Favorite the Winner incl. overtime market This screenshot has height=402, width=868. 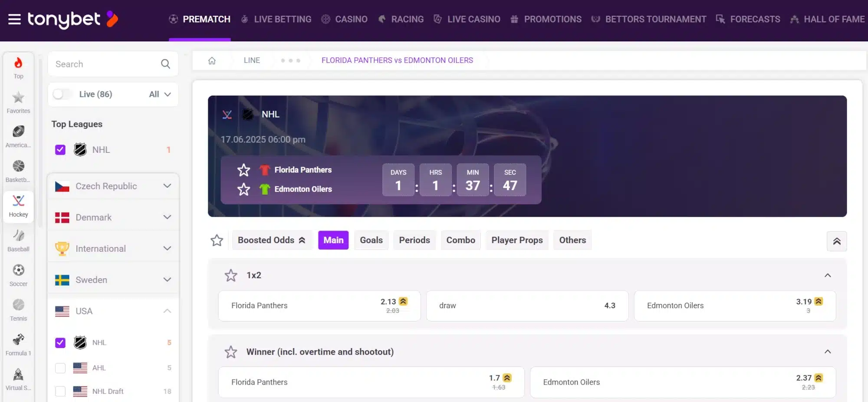click(x=231, y=352)
